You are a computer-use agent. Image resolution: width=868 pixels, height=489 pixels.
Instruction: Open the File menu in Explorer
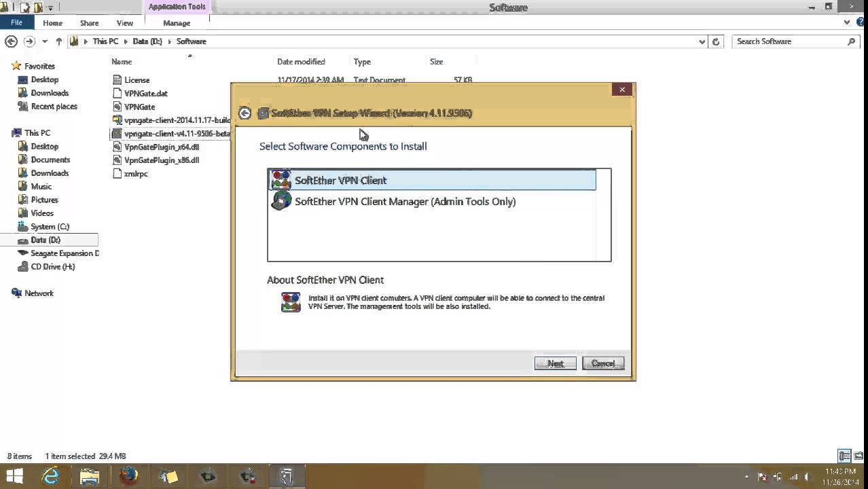point(16,22)
